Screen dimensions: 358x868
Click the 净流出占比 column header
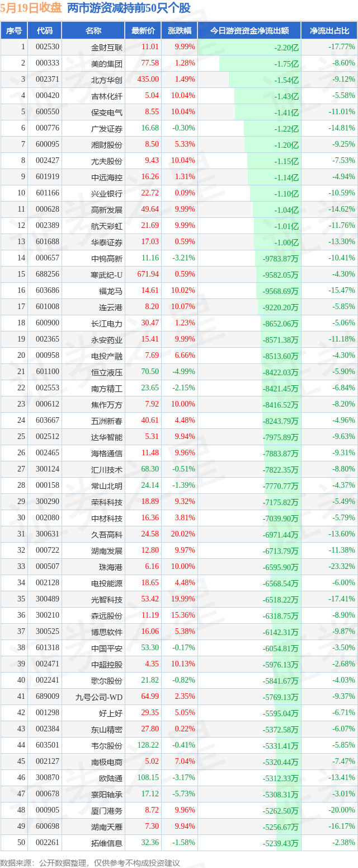click(329, 31)
